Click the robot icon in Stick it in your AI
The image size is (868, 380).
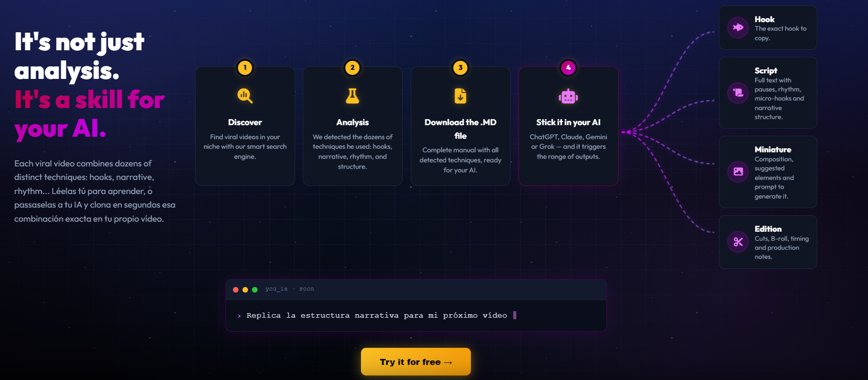point(568,96)
